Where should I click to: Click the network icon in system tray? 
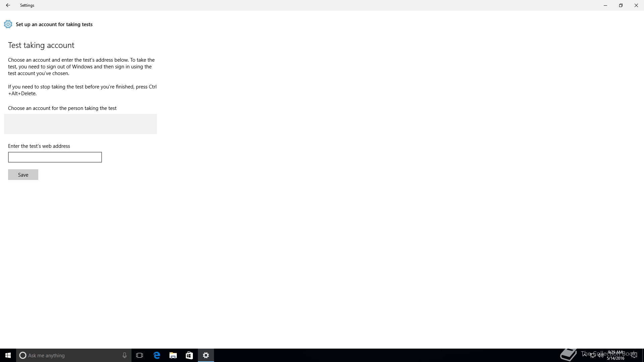click(593, 355)
